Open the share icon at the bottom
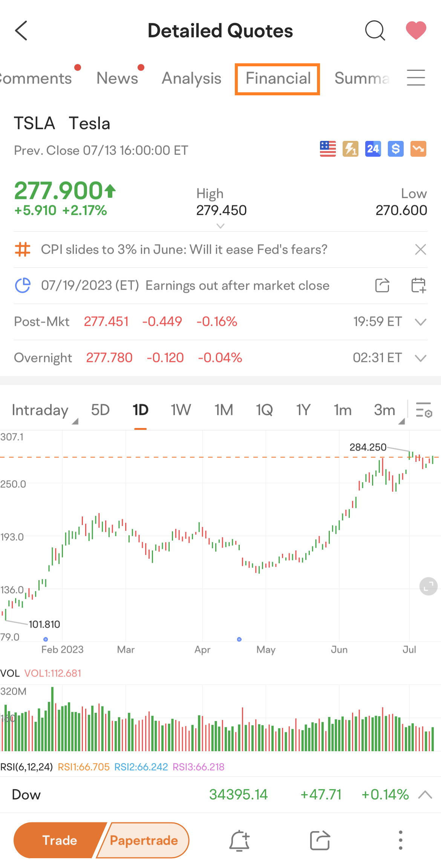 [x=320, y=840]
